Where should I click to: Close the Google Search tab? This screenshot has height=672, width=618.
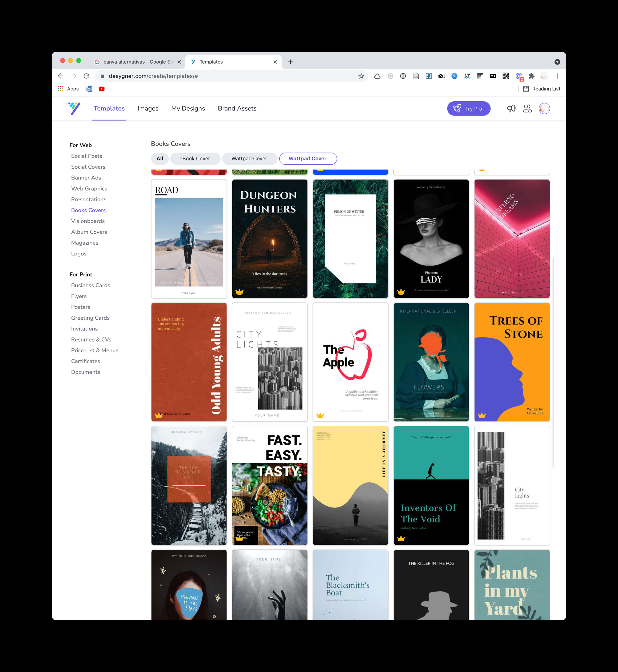[x=179, y=62]
